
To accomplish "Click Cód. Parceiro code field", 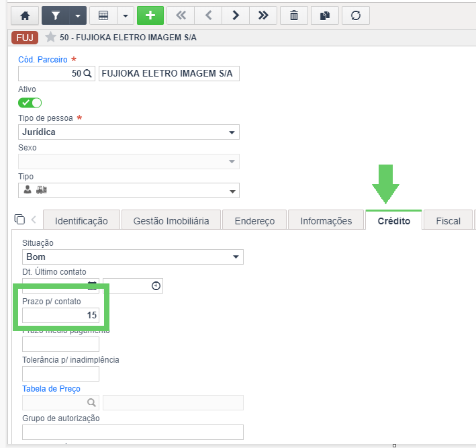I will pos(56,73).
